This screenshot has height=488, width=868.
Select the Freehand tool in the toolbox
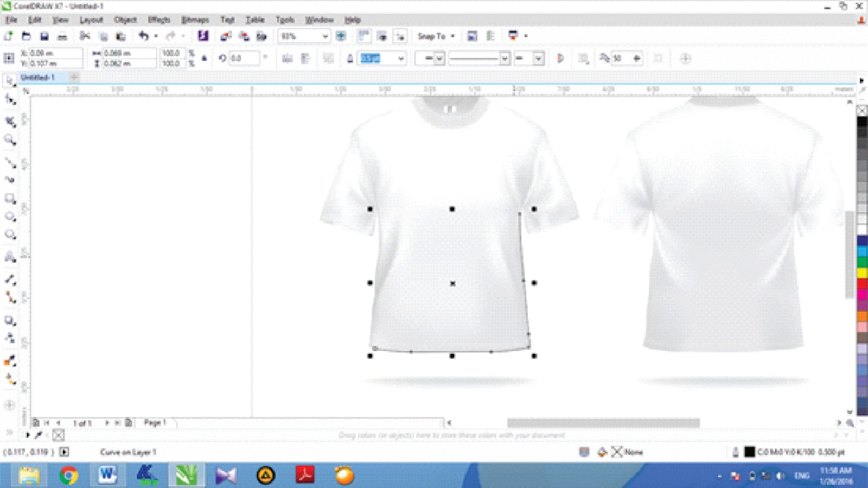click(10, 162)
